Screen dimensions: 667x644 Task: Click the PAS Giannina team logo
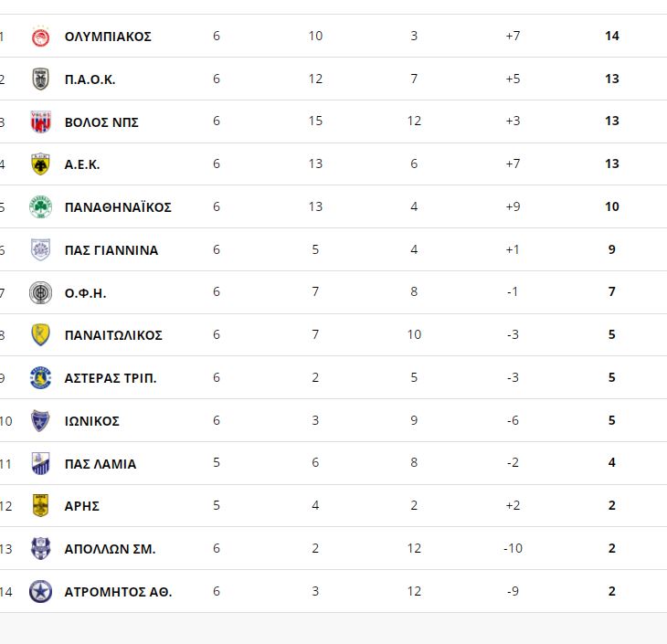40,250
